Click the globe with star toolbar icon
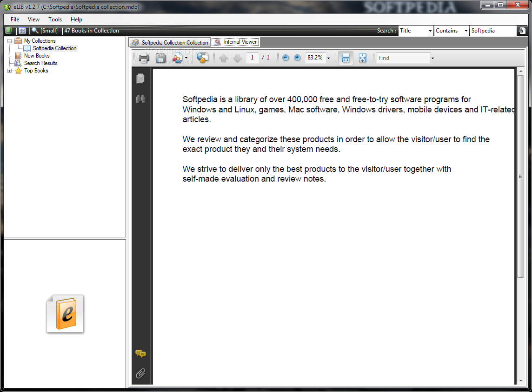 tap(203, 58)
